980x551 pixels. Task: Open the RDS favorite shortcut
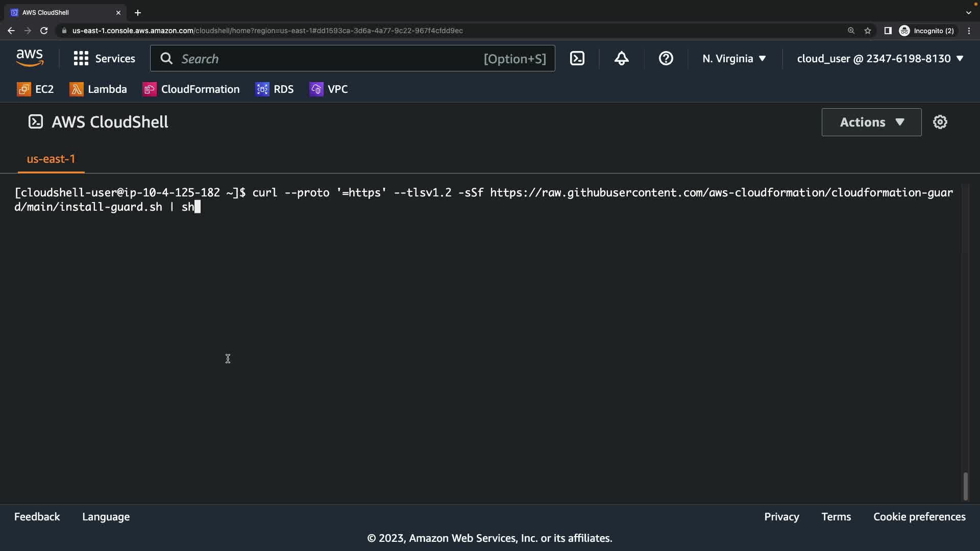275,89
